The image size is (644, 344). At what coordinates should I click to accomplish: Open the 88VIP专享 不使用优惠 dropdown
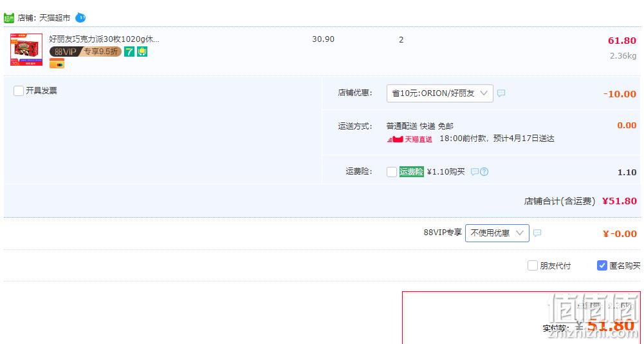coord(497,233)
